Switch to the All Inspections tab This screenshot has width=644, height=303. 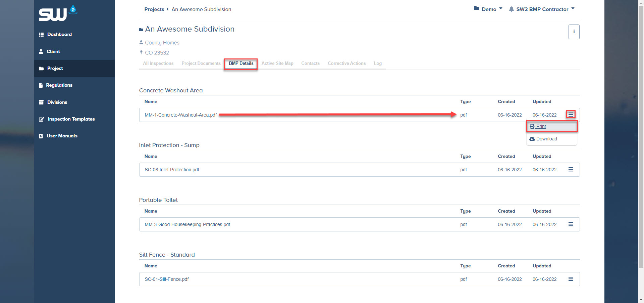click(x=158, y=63)
